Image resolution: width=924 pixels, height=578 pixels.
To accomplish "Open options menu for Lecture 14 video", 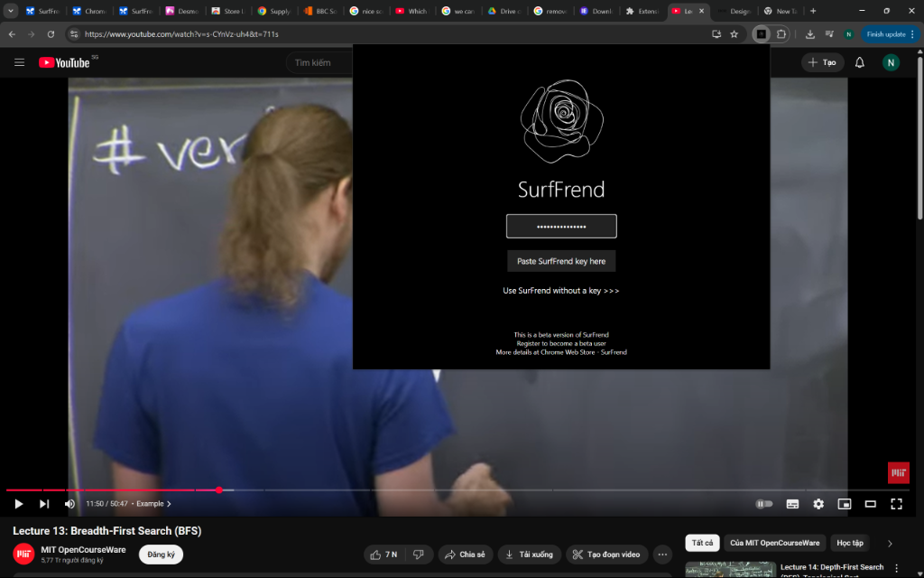I will 897,569.
